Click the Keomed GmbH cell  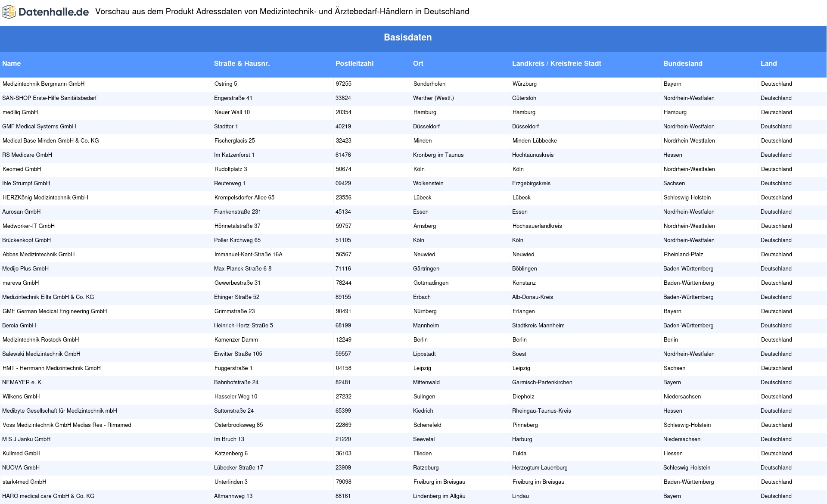22,169
